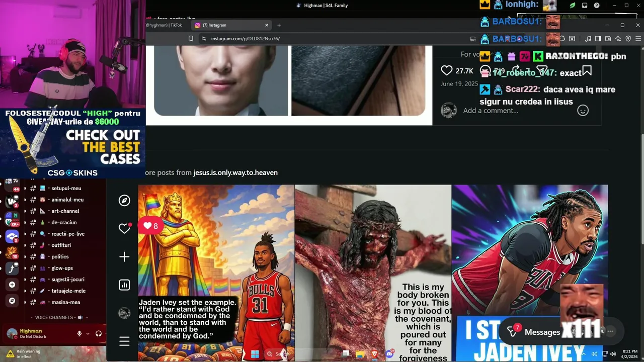
Task: Open the animalul-meu Discord channel
Action: point(67,200)
